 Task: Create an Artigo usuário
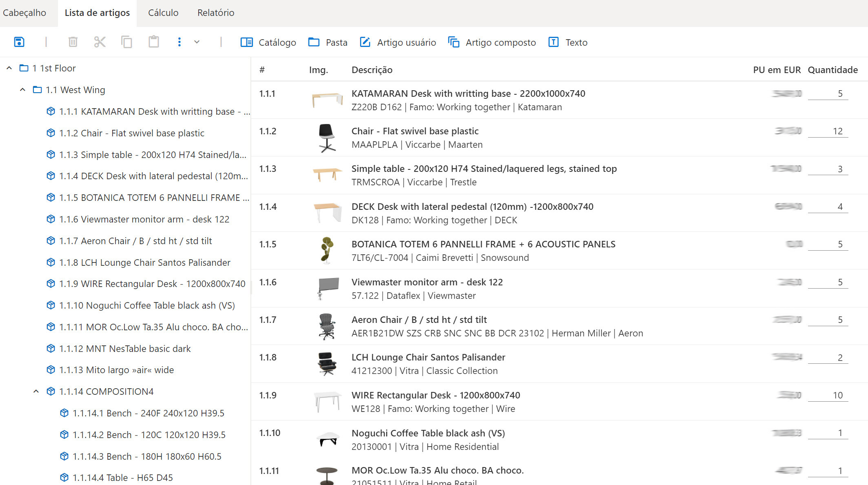398,42
